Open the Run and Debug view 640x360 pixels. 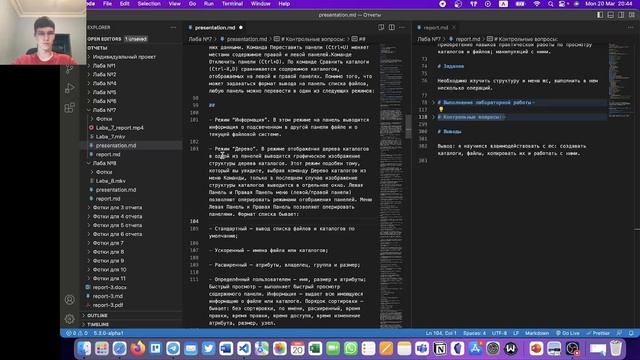pyautogui.click(x=70, y=88)
